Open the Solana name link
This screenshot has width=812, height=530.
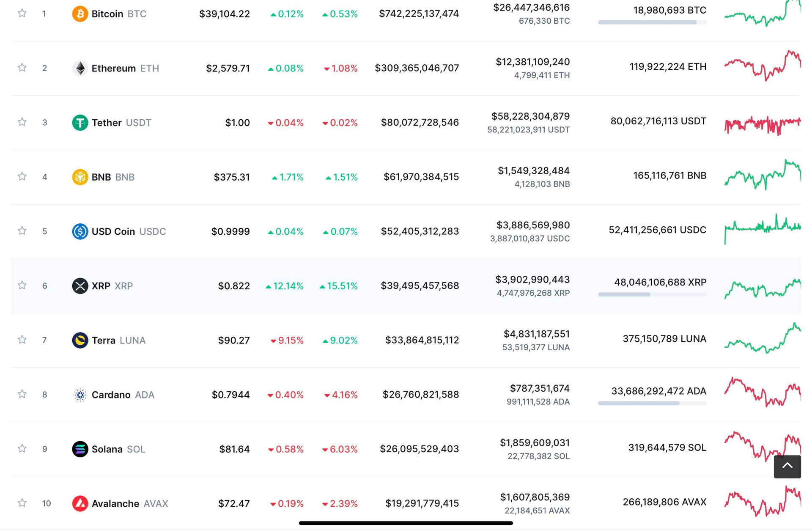pos(107,449)
